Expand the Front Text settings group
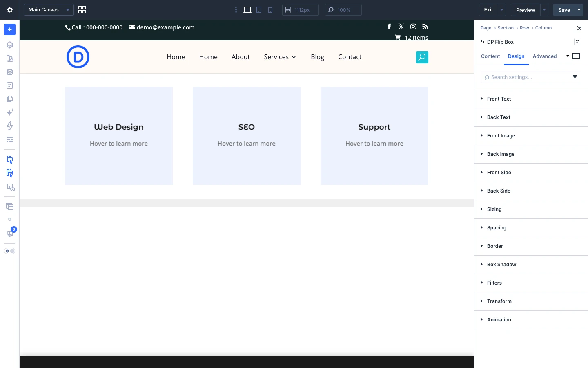 (531, 99)
